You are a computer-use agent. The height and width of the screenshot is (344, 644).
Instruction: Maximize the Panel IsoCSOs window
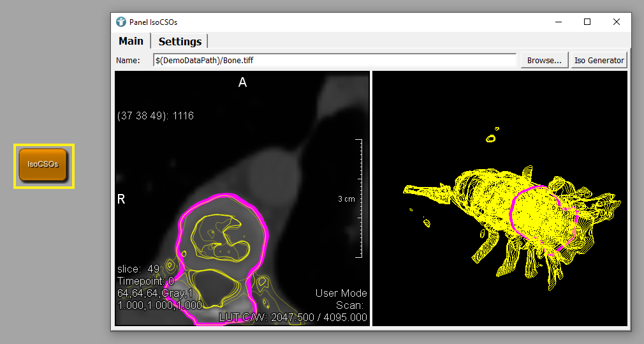click(587, 22)
